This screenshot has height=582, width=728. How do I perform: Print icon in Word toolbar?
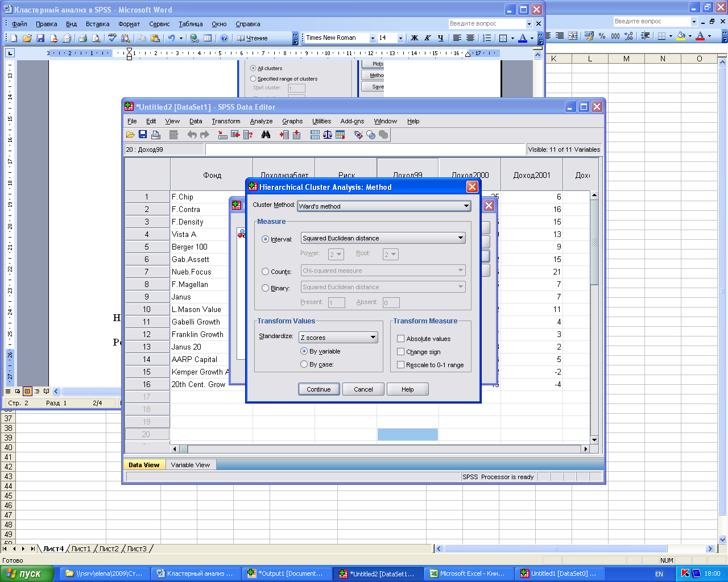(82, 38)
